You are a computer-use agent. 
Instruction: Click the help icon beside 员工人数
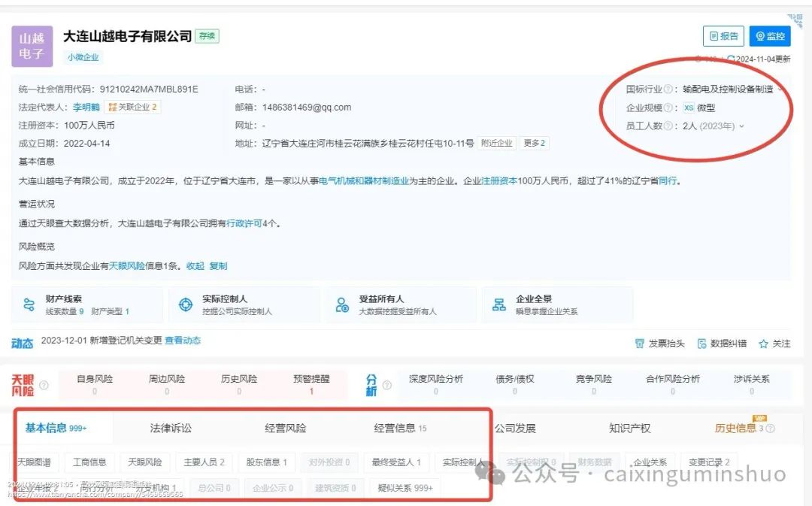coord(668,126)
